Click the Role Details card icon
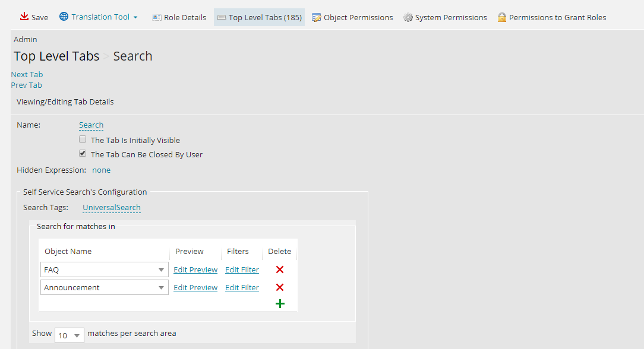 pyautogui.click(x=157, y=17)
